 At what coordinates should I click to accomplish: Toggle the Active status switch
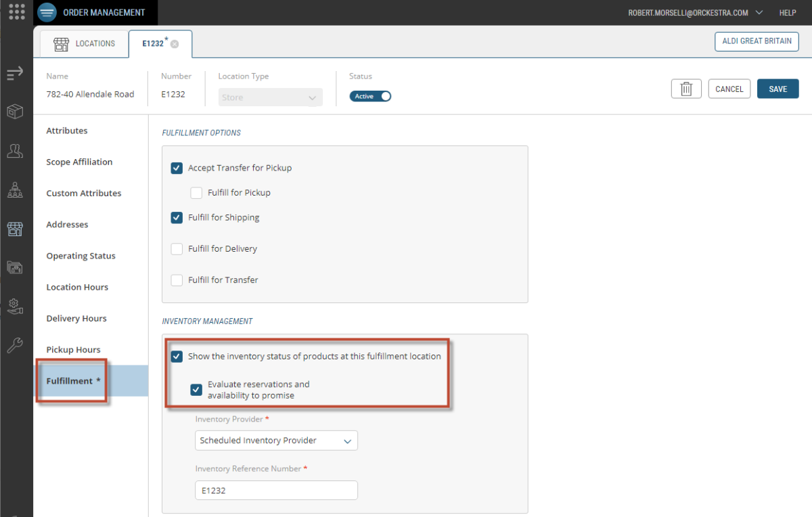tap(370, 96)
